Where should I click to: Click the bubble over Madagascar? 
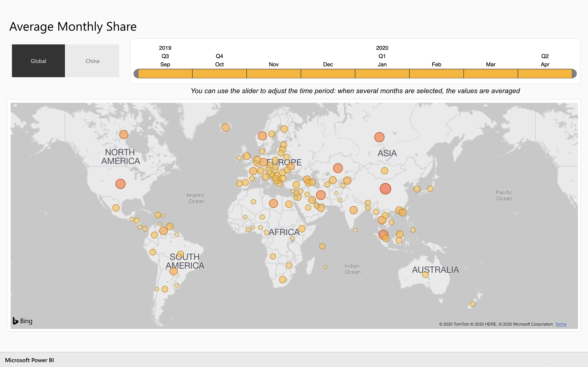click(x=325, y=267)
